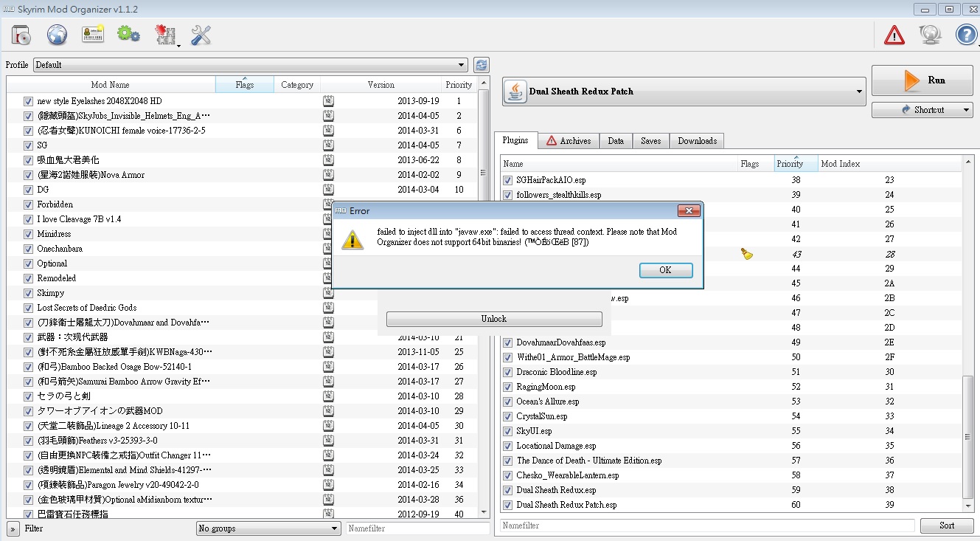Click the flag icon in Lost Secrets of Daedric Gods row
980x541 pixels.
tap(328, 308)
